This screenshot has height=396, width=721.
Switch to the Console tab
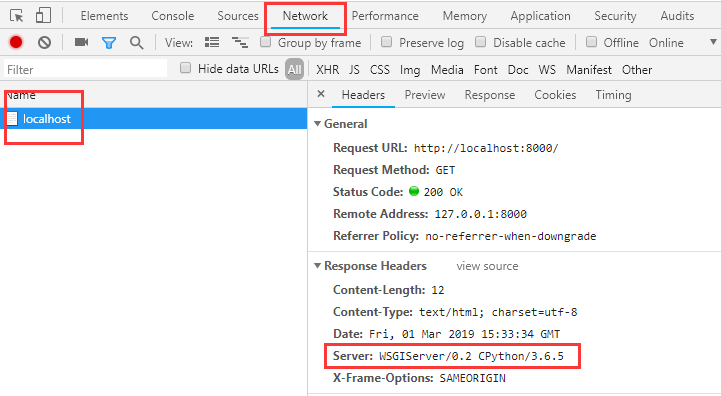click(172, 16)
